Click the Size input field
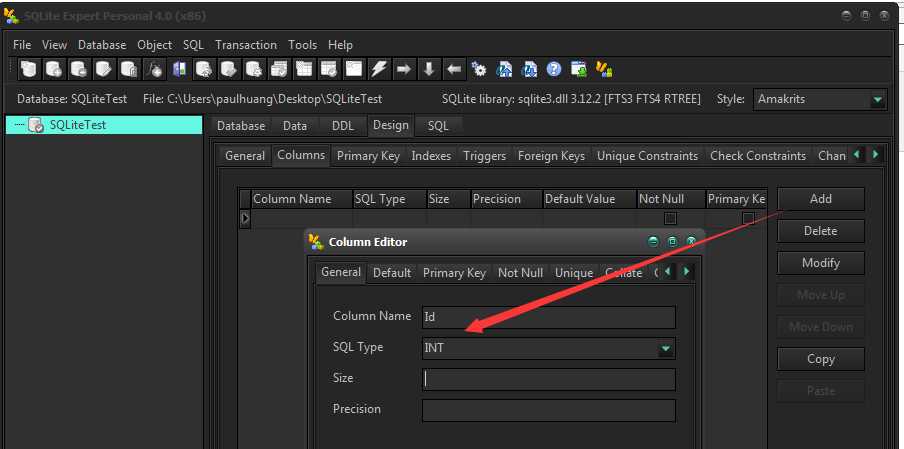 point(548,379)
